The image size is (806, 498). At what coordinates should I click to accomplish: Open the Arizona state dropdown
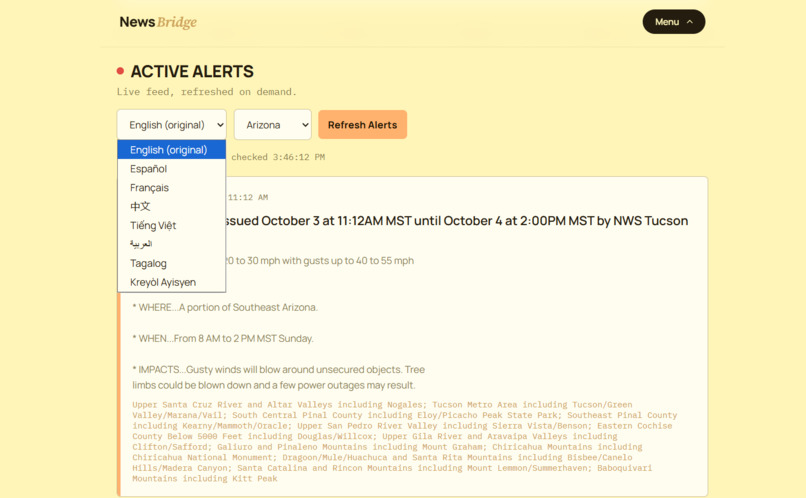[x=272, y=125]
